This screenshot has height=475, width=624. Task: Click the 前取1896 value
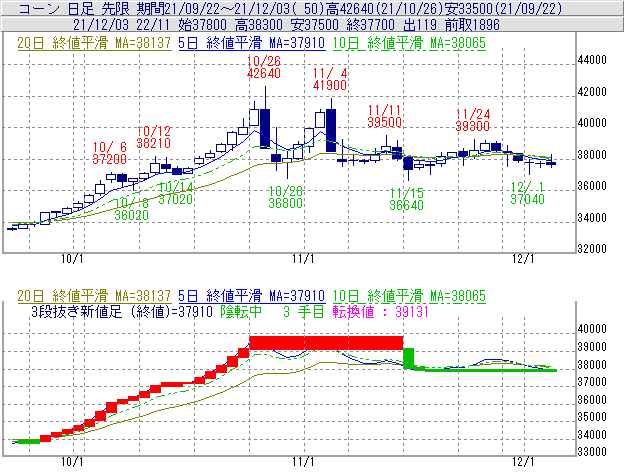point(472,25)
